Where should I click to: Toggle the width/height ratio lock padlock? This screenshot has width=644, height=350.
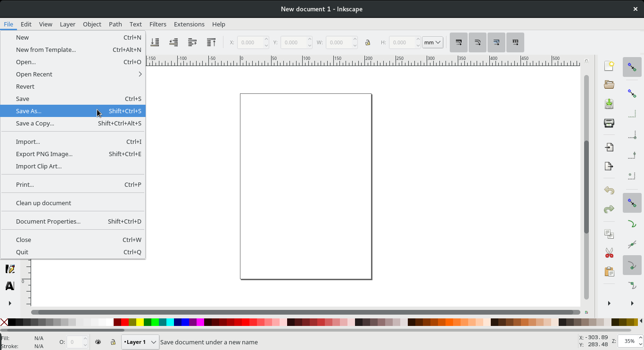point(368,42)
